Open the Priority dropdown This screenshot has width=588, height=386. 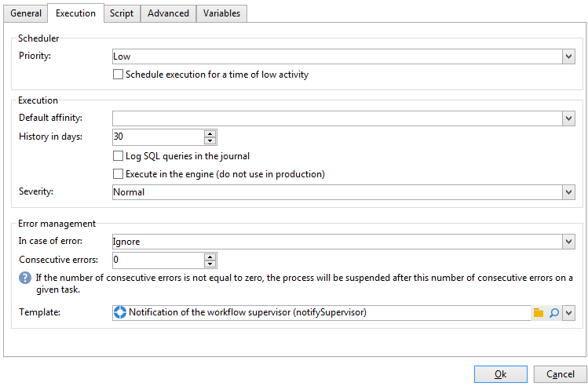(x=568, y=56)
